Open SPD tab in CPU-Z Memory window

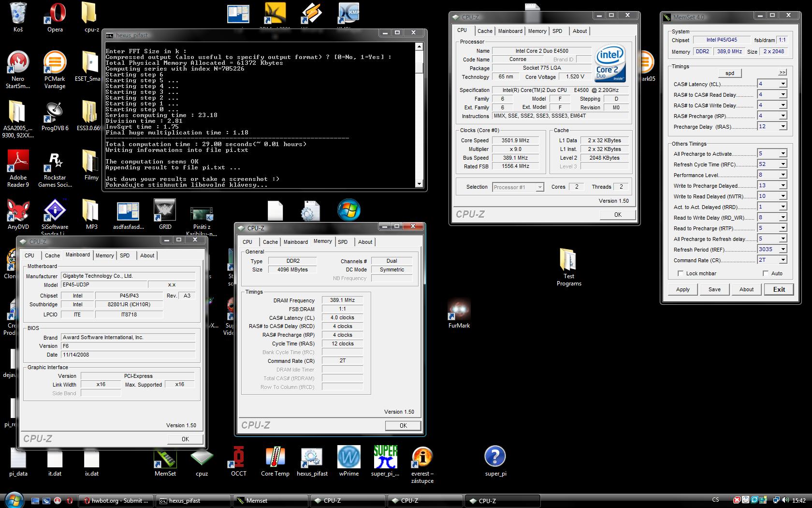(343, 242)
